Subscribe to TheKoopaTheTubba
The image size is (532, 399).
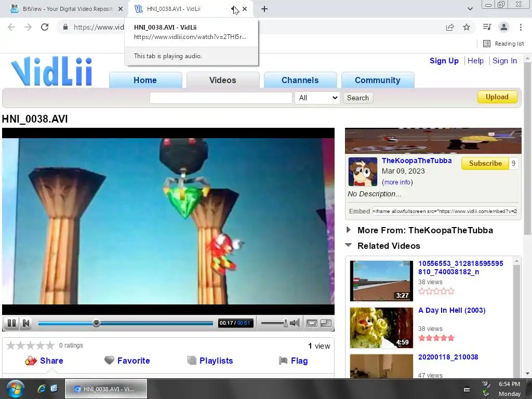click(x=485, y=163)
